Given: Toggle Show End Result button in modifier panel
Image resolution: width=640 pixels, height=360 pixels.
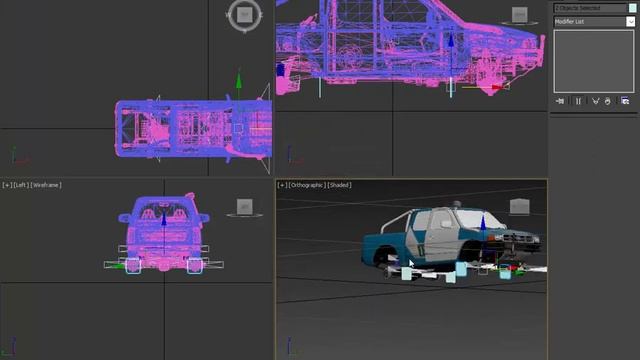Looking at the screenshot, I should (x=578, y=101).
